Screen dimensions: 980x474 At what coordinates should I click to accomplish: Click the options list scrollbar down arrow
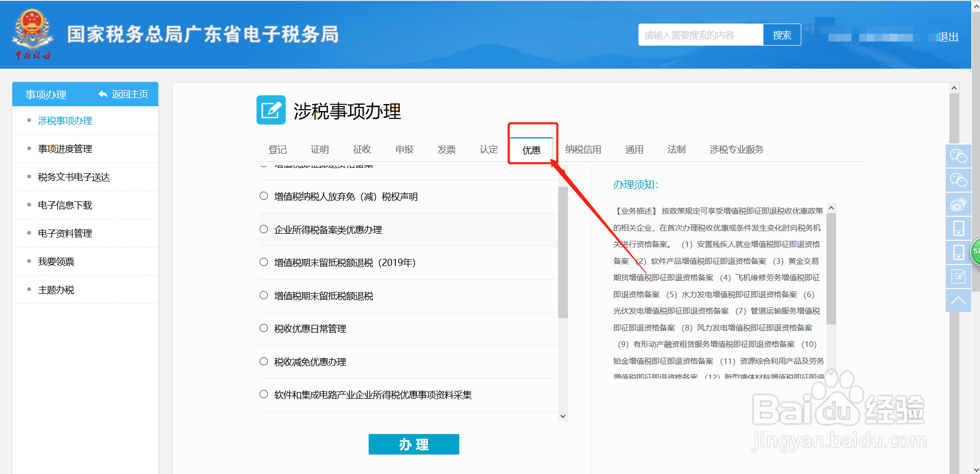click(563, 416)
